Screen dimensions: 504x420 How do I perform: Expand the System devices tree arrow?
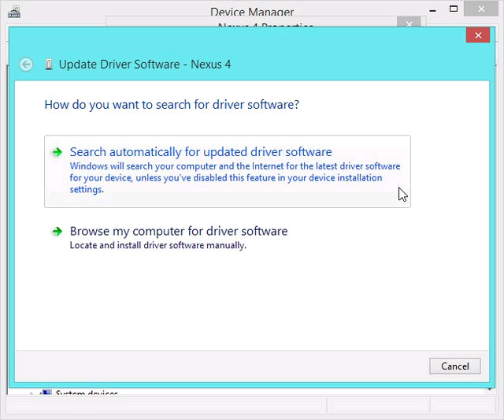[31, 393]
